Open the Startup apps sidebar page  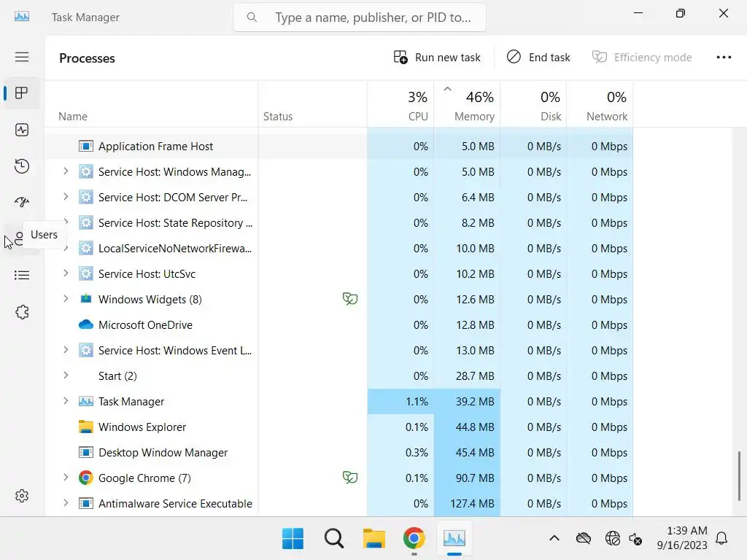click(22, 202)
